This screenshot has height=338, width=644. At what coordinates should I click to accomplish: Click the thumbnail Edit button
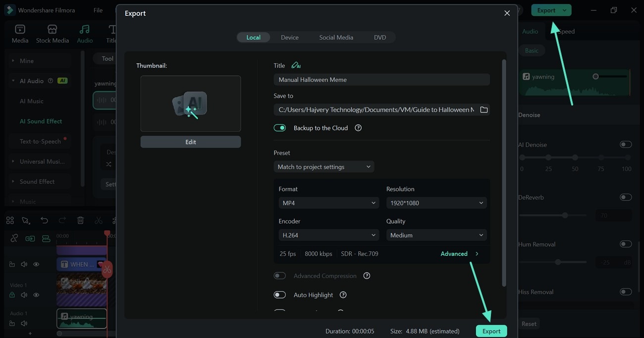[191, 142]
